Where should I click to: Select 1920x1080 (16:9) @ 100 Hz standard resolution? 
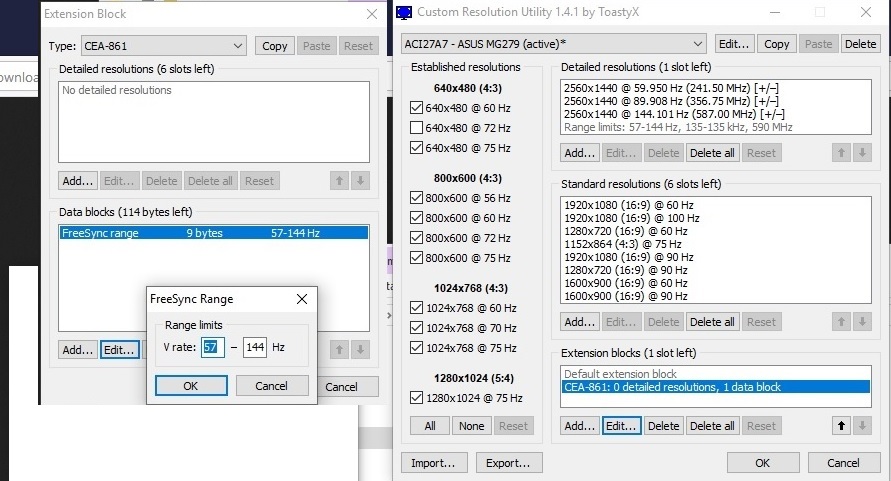[631, 218]
